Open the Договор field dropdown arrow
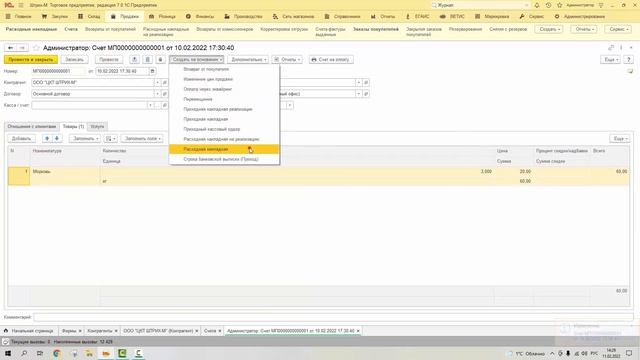640x360 pixels. pos(157,94)
